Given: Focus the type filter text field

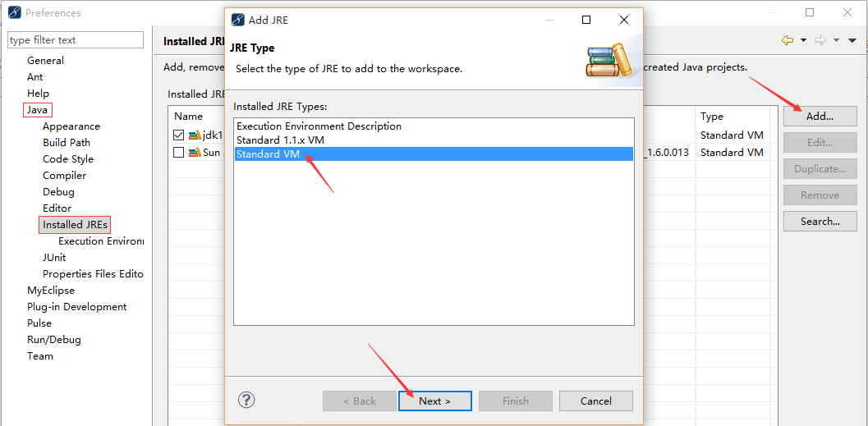Looking at the screenshot, I should click(76, 40).
